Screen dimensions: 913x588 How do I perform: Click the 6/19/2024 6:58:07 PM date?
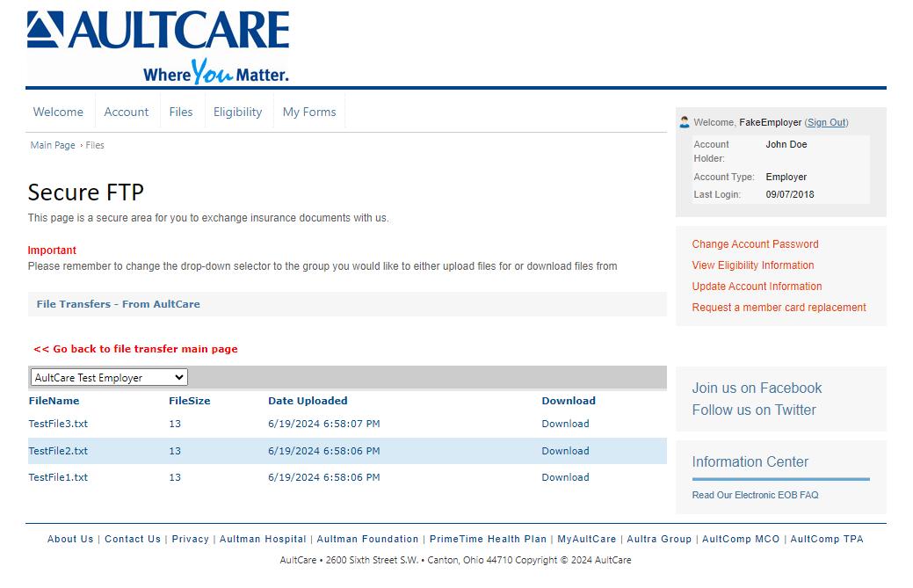tap(324, 424)
